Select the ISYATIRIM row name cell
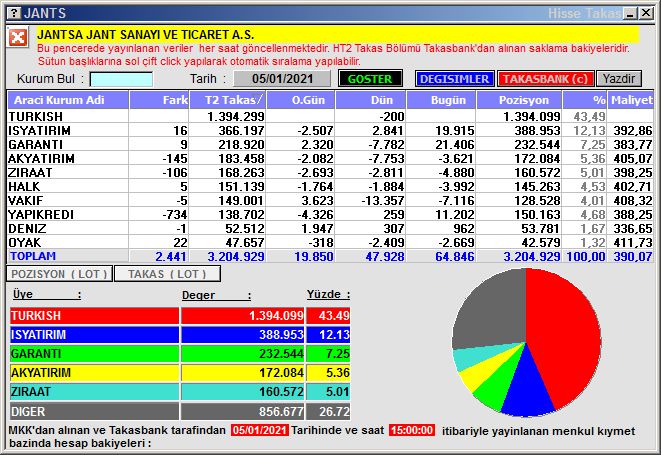Screen dimensions: 661x455 (68, 130)
